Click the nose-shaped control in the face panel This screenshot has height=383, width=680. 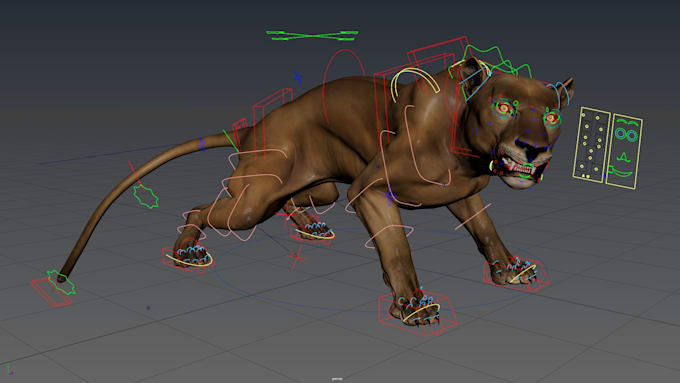click(x=623, y=157)
